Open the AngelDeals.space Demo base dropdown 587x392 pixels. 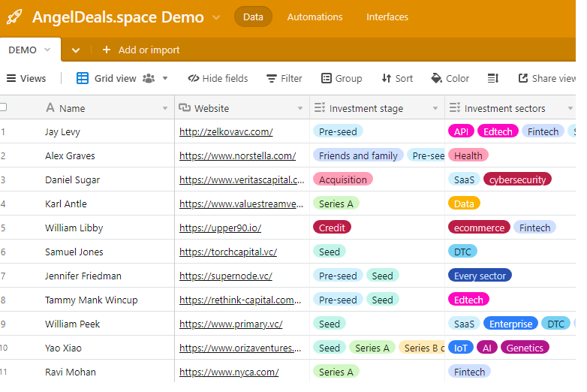[x=216, y=17]
